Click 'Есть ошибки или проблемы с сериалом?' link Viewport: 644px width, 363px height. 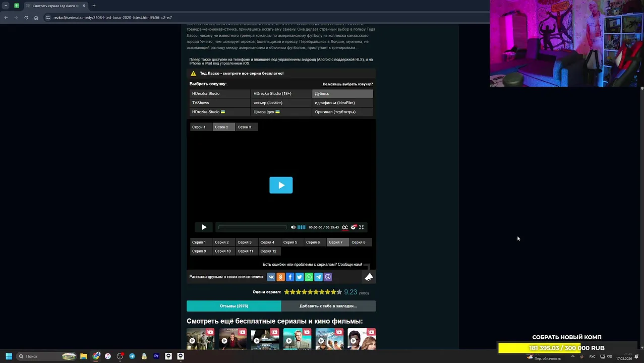click(312, 265)
